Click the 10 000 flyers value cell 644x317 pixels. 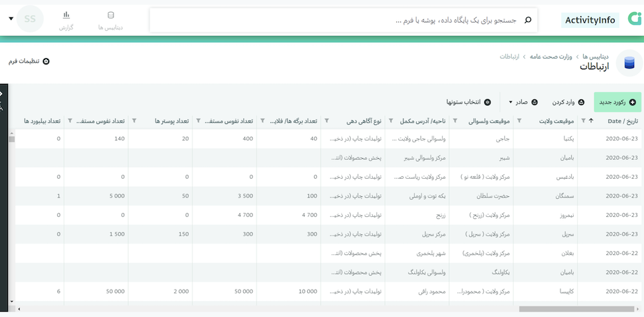pyautogui.click(x=289, y=291)
